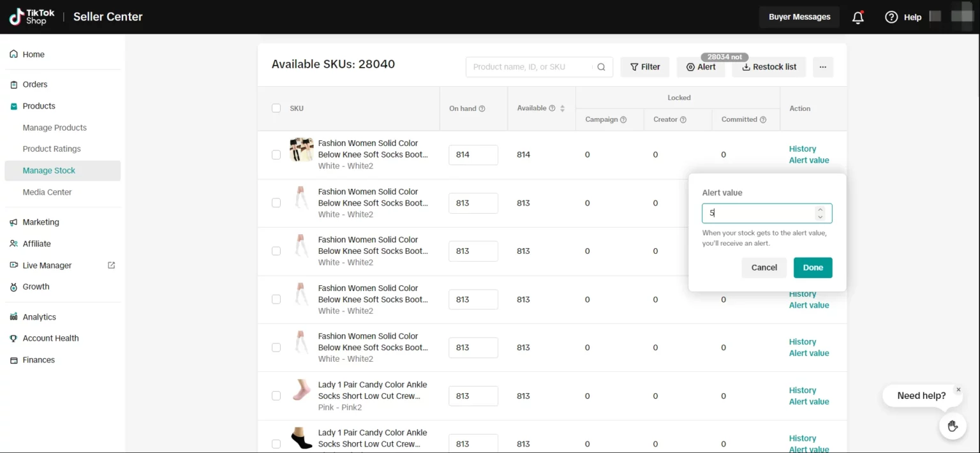Click the notification bell icon
The height and width of the screenshot is (453, 980).
click(858, 17)
